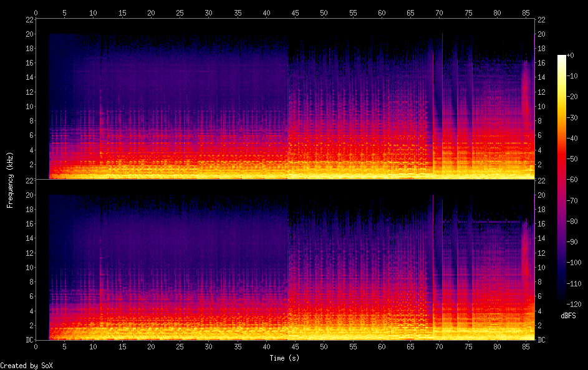
Task: Click the "-100" color scale label
Action: [x=574, y=262]
